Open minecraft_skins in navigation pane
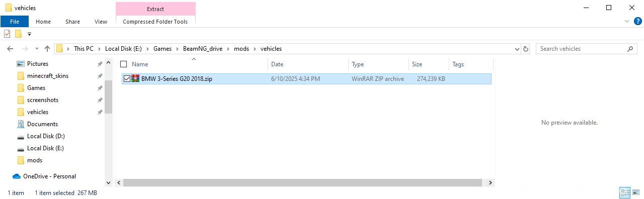This screenshot has height=199, width=644. point(48,76)
